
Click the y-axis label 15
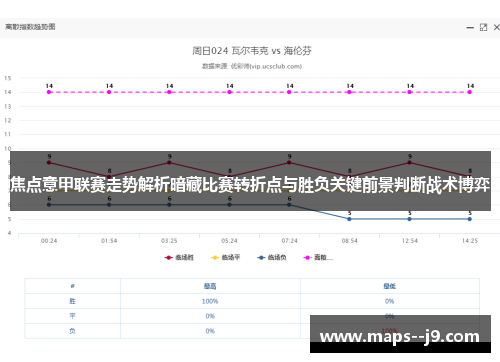click(8, 78)
